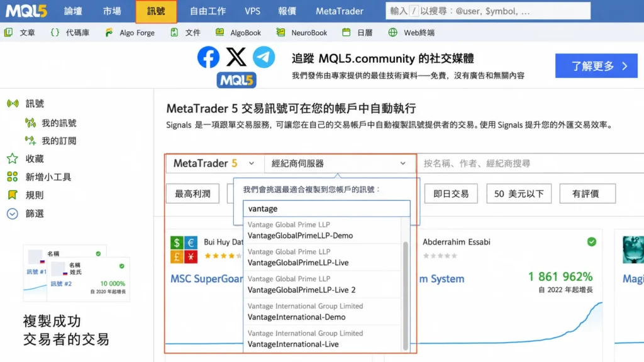The height and width of the screenshot is (362, 644).
Task: Collapse the 經紀商伺服器 broker server dropdown
Action: coord(339,163)
